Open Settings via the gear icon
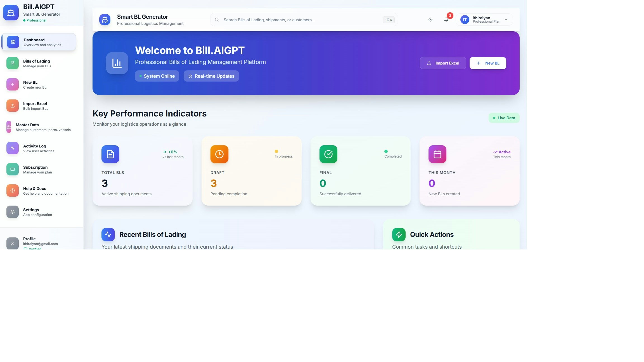644x362 pixels. (x=12, y=211)
